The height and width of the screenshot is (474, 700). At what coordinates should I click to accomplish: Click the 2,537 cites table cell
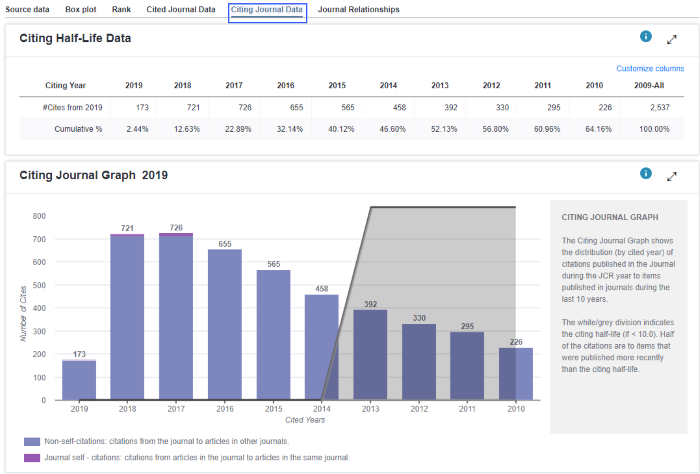click(660, 108)
